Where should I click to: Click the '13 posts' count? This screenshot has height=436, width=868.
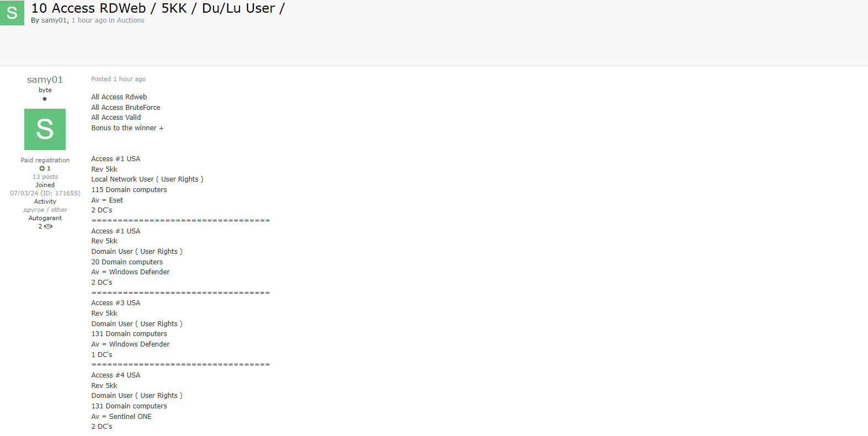point(45,177)
